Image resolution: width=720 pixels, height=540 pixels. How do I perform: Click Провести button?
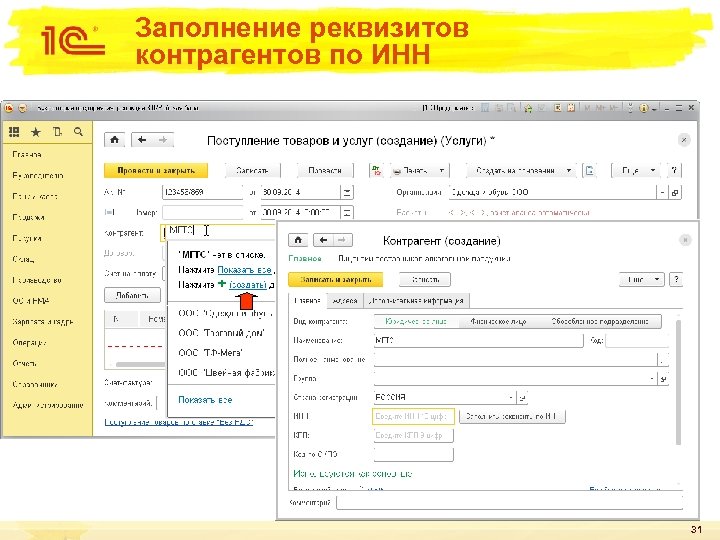point(325,170)
